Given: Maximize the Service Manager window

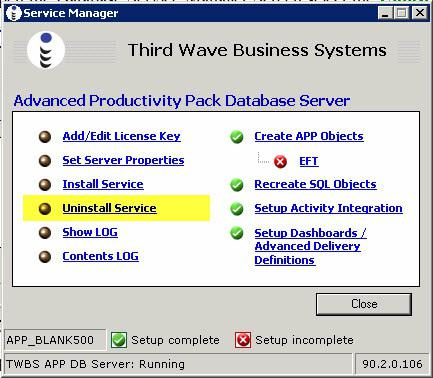Looking at the screenshot, I should tap(401, 13).
